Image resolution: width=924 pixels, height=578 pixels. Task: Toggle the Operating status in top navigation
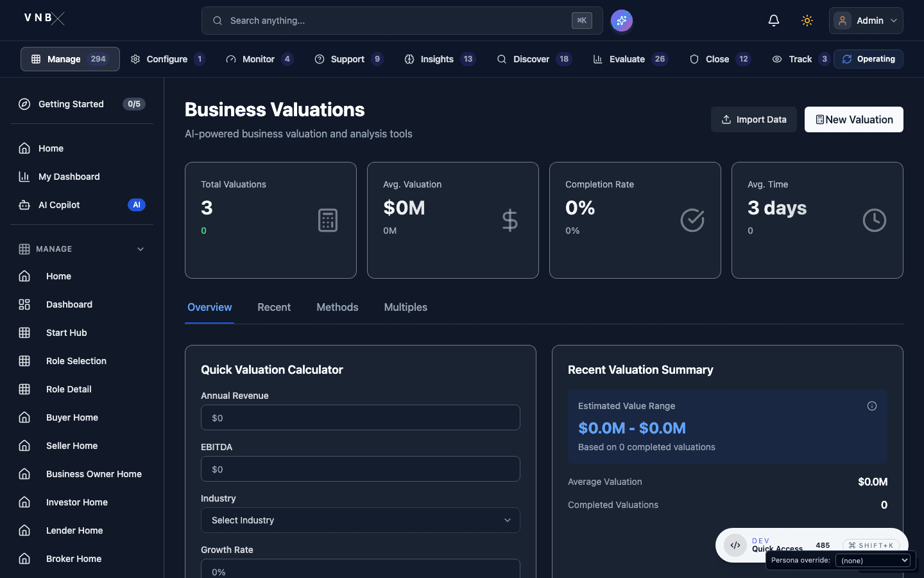(868, 58)
